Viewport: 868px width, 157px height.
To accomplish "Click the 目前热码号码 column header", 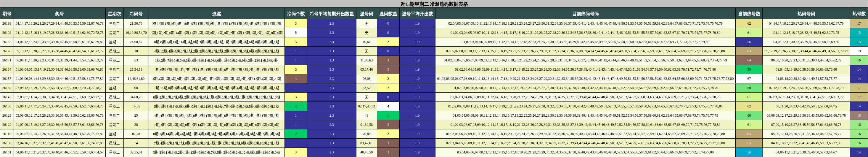I will click(585, 14).
